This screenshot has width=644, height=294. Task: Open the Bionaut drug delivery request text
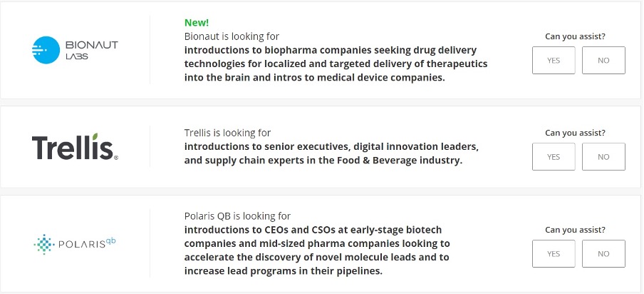[x=336, y=64]
